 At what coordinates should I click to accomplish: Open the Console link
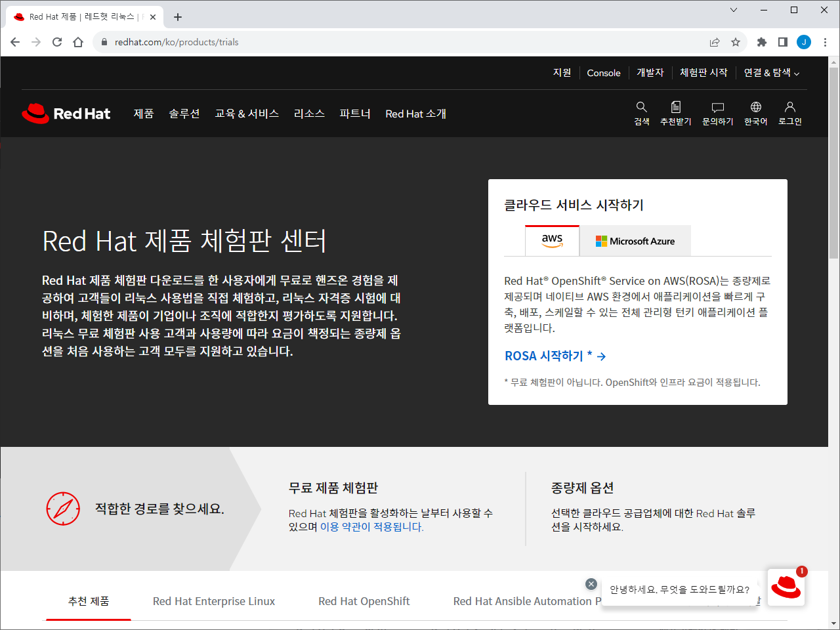click(x=604, y=73)
